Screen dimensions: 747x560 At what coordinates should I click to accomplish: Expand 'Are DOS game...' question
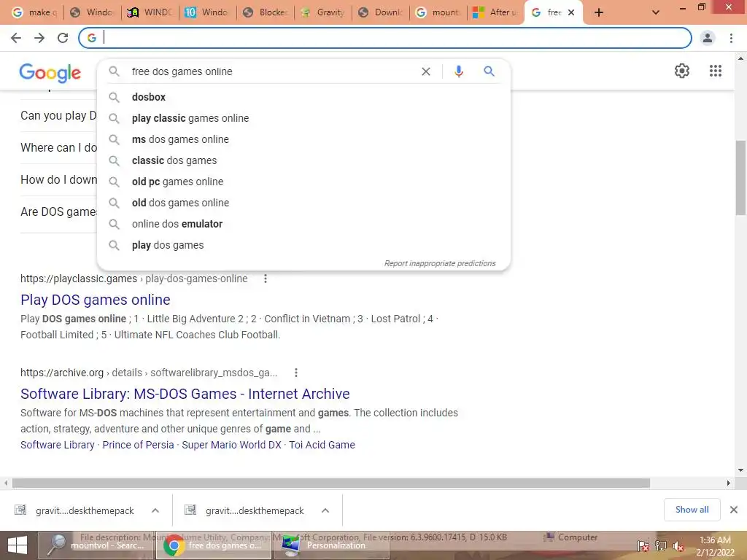pyautogui.click(x=58, y=212)
